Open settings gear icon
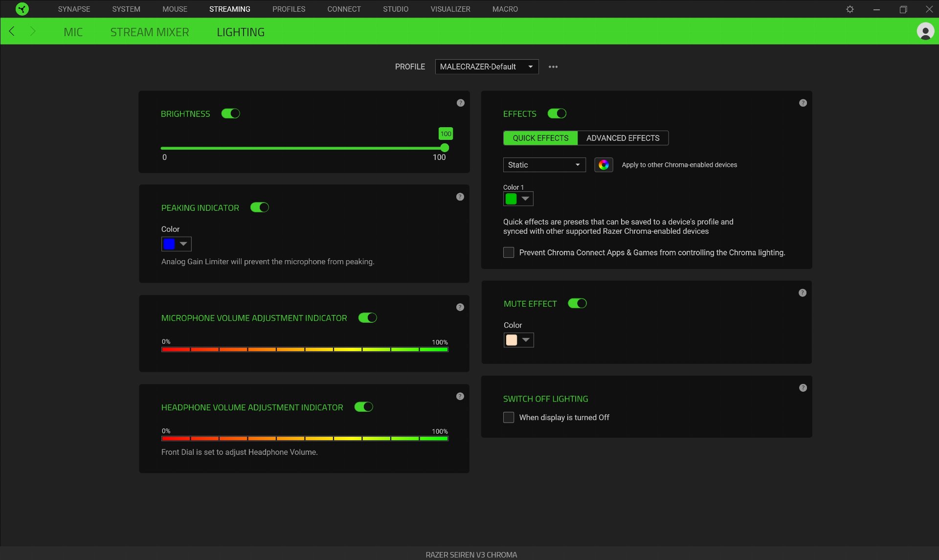 [x=850, y=9]
